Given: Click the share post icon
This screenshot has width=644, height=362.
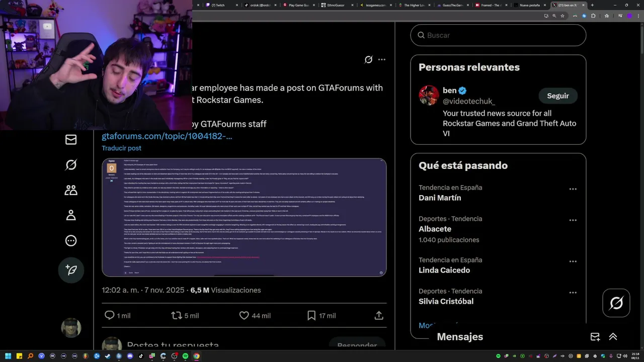Looking at the screenshot, I should (379, 315).
